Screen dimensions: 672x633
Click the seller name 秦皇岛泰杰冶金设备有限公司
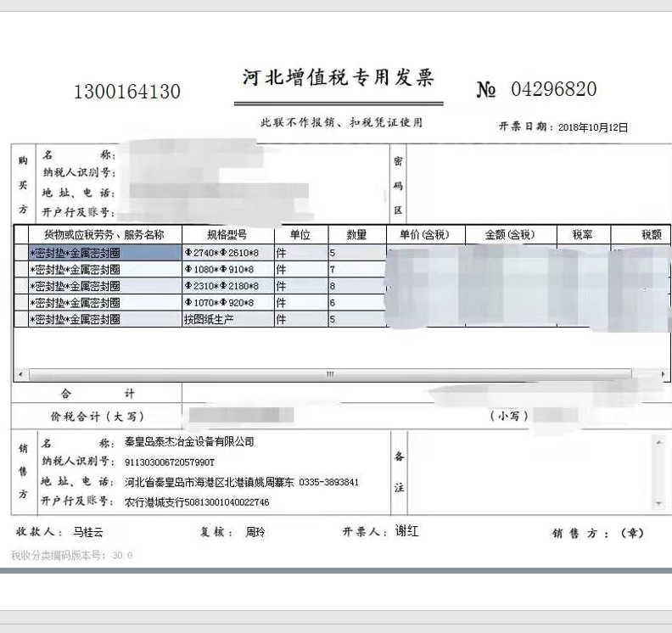pyautogui.click(x=189, y=442)
